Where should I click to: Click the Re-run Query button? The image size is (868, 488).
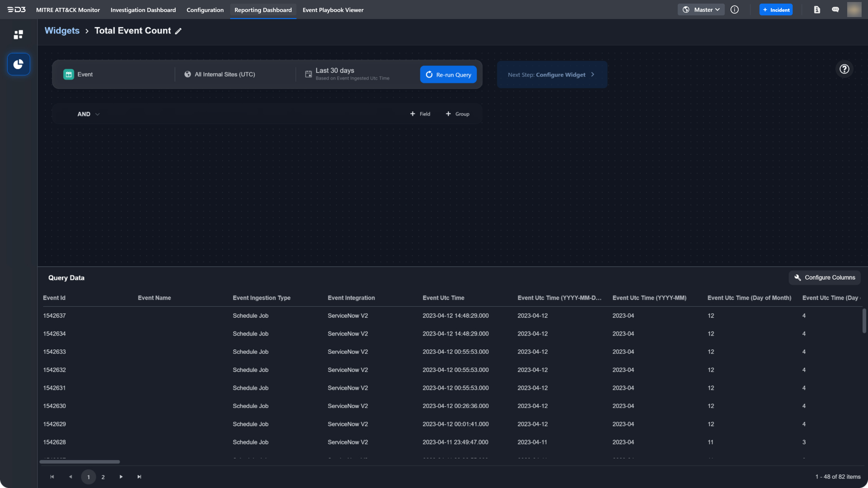[448, 75]
